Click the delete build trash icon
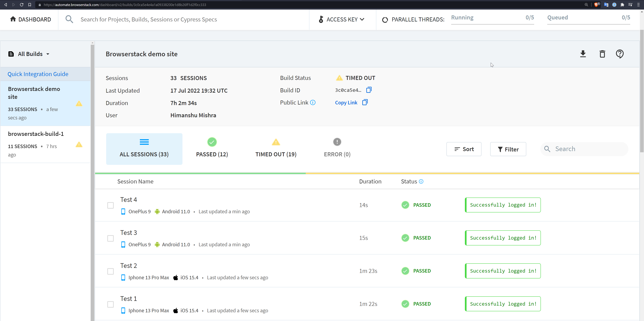644x321 pixels. (x=602, y=54)
